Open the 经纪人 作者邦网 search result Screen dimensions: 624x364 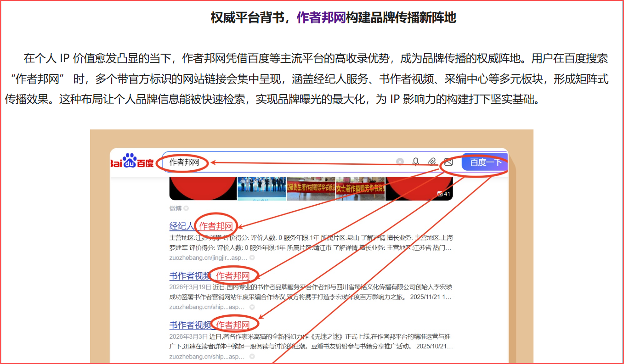(201, 226)
